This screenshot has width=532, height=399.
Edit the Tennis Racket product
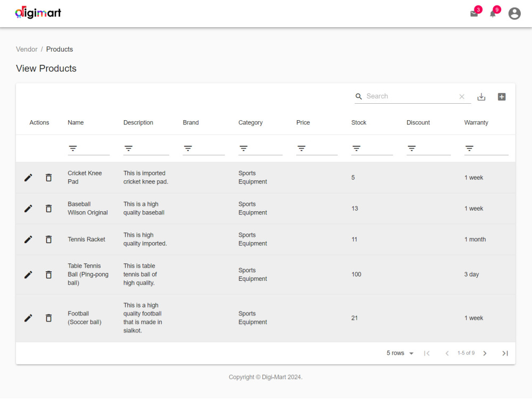tap(29, 239)
